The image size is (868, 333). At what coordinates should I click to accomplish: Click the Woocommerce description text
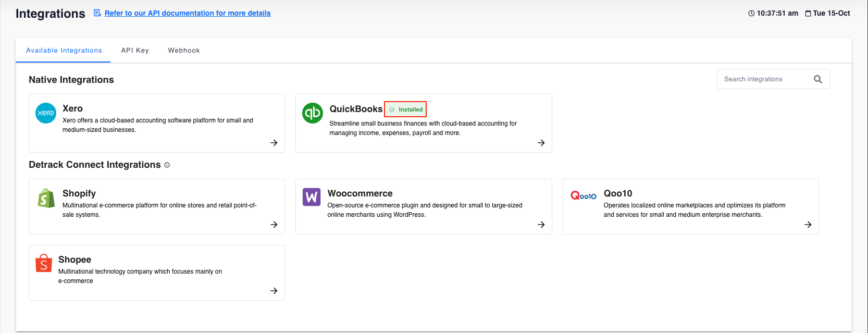coord(425,210)
